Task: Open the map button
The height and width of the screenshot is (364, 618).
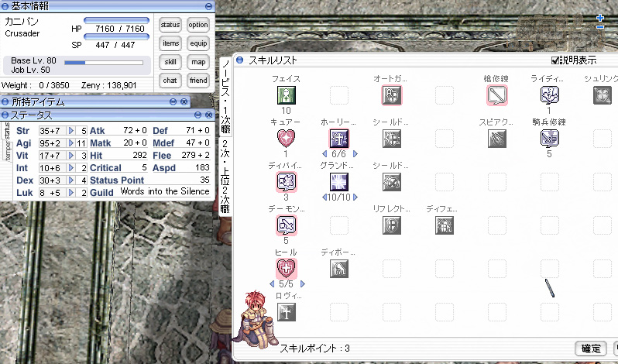Action: tap(197, 62)
